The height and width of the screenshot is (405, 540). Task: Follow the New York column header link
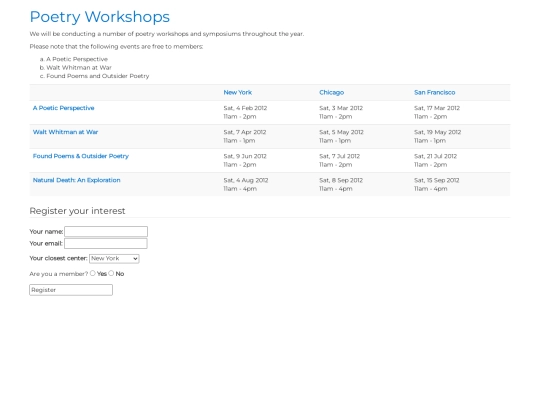[x=238, y=92]
